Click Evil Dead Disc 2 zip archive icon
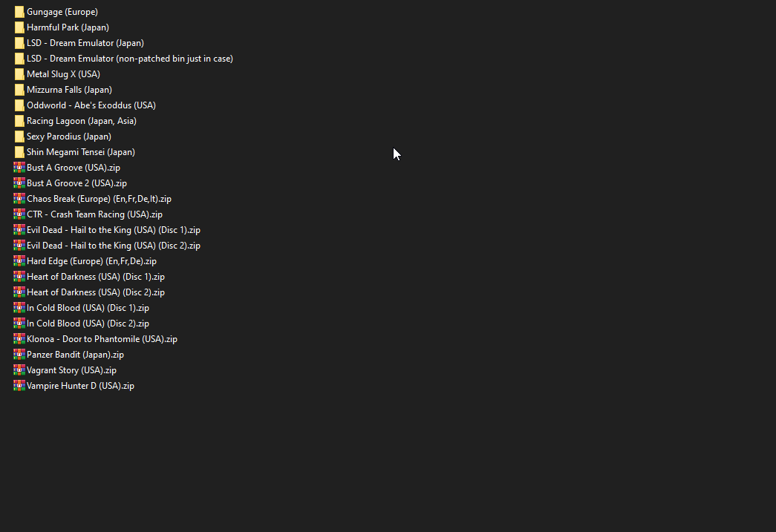This screenshot has width=776, height=532. click(x=19, y=246)
